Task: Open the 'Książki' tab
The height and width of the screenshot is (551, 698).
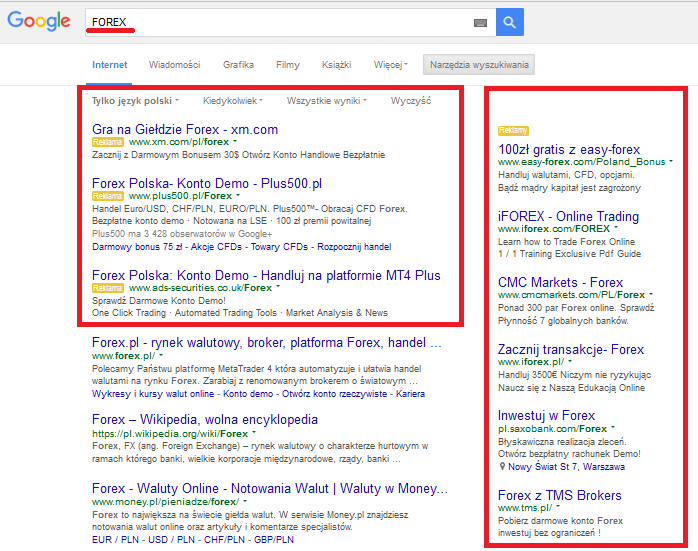Action: pos(337,65)
